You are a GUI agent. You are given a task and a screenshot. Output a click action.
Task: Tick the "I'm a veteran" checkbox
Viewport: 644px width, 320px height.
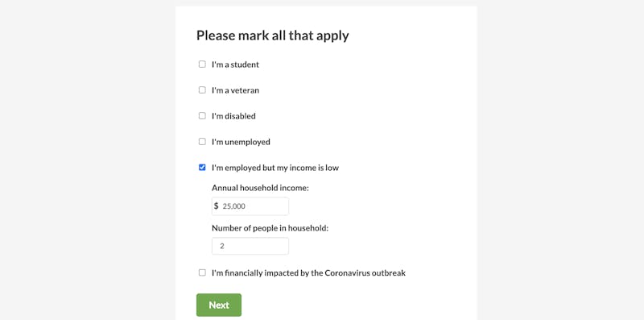point(202,90)
